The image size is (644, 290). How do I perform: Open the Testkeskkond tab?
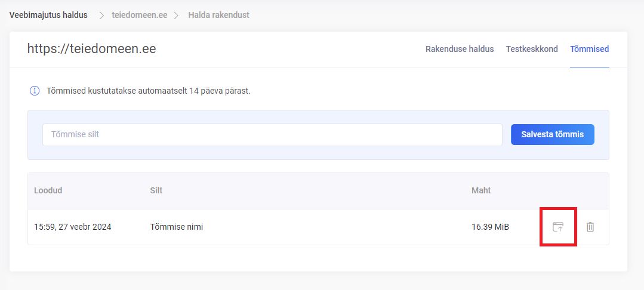click(x=532, y=49)
